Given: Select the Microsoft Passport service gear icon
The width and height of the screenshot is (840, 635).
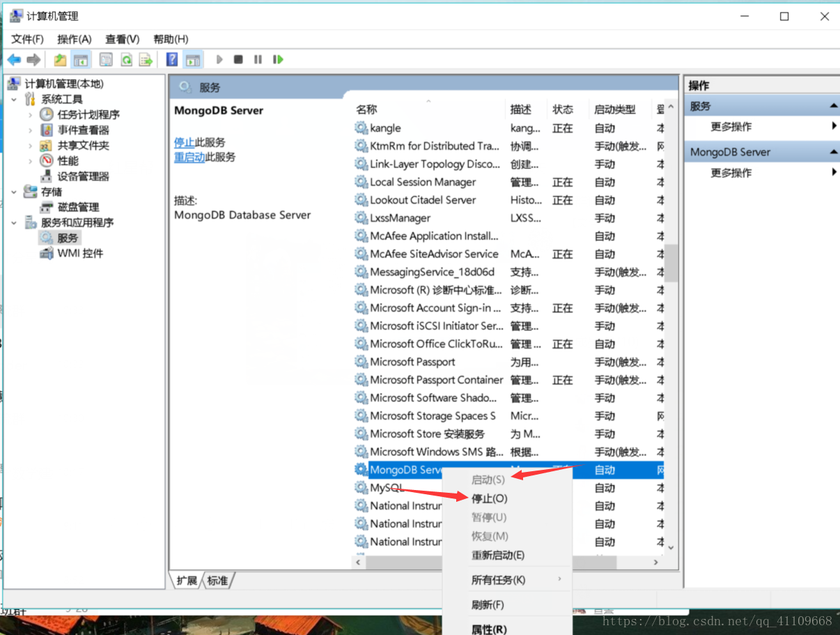Looking at the screenshot, I should click(361, 362).
